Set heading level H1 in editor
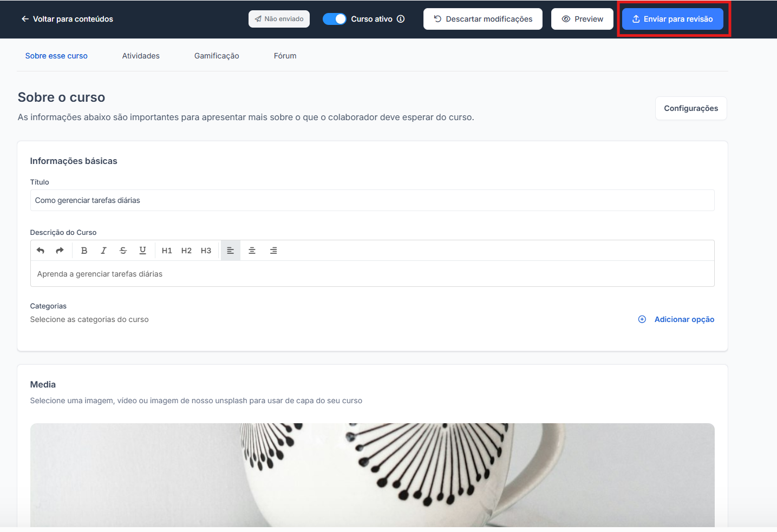The width and height of the screenshot is (777, 532). tap(167, 251)
